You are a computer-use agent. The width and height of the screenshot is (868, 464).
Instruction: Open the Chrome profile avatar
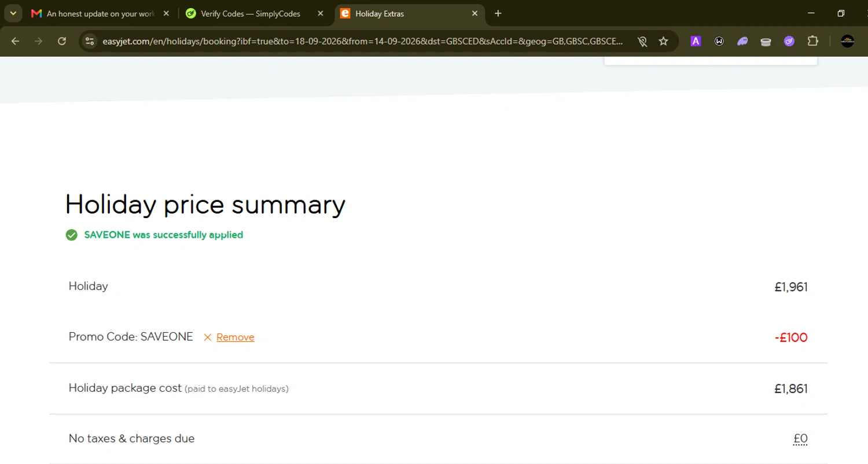pos(848,41)
